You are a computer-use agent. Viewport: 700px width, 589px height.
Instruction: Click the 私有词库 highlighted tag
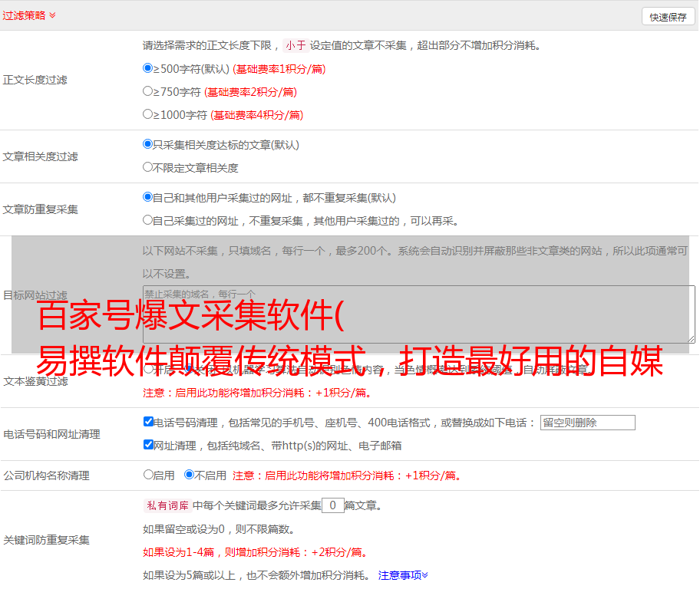[168, 505]
